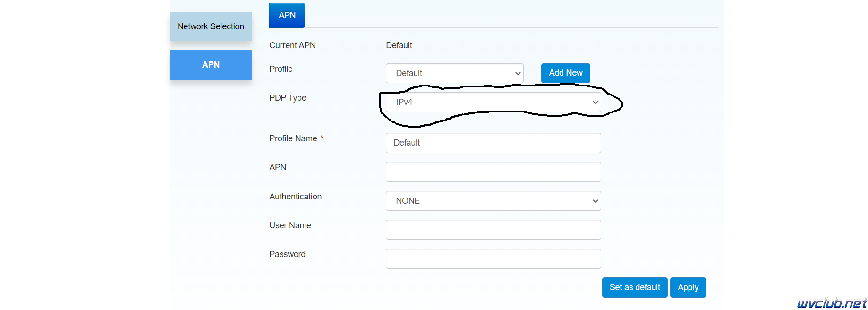Click into the APN text field
The width and height of the screenshot is (868, 310).
(494, 172)
